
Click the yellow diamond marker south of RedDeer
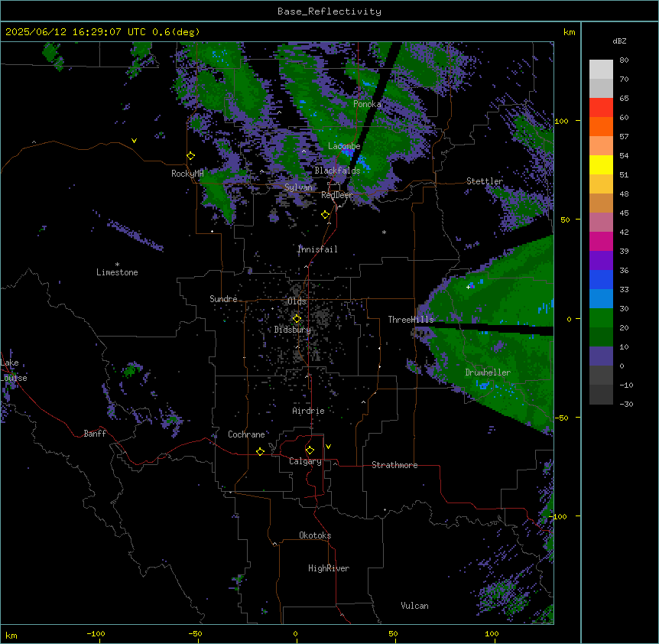[326, 215]
